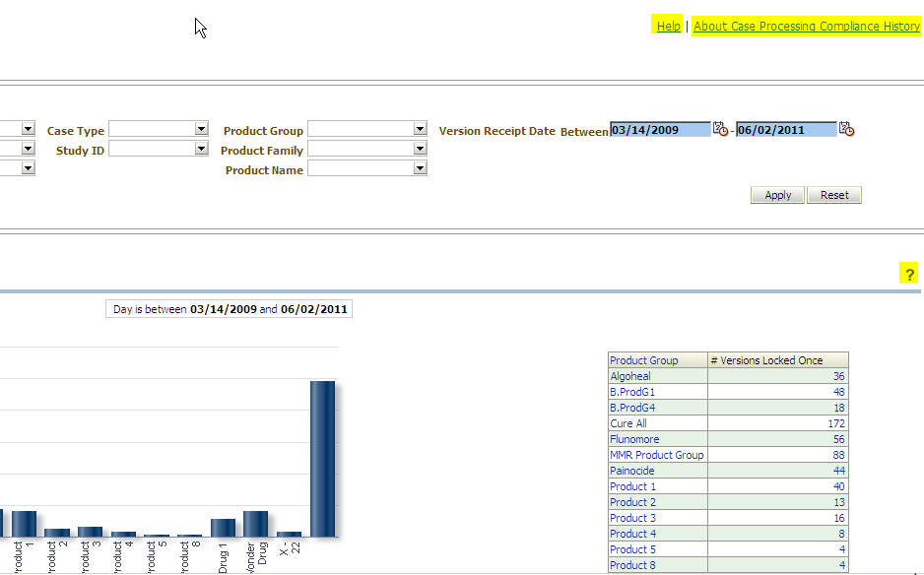Click the # Versions Locked Once column header
The height and width of the screenshot is (575, 924).
tap(778, 360)
